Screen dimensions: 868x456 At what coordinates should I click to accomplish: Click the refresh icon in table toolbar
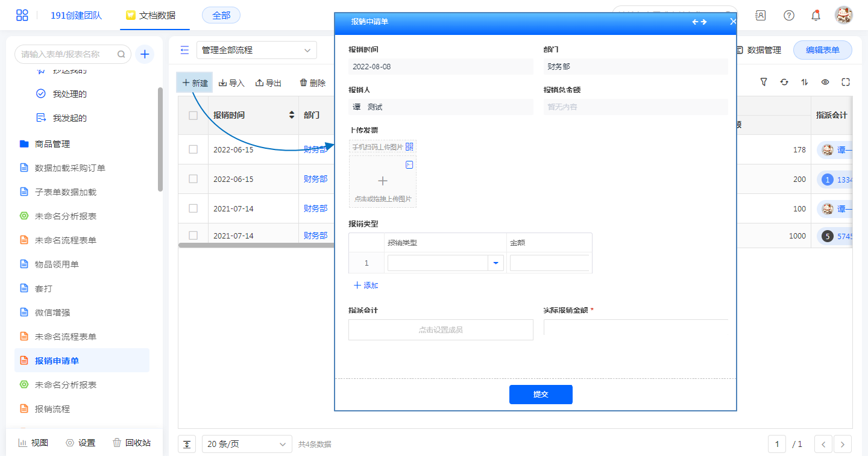[x=784, y=83]
